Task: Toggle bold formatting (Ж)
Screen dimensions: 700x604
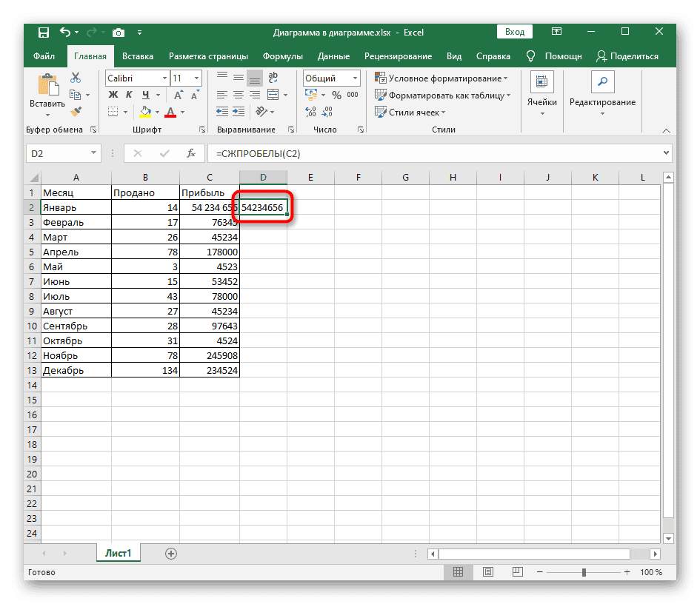Action: pyautogui.click(x=113, y=95)
